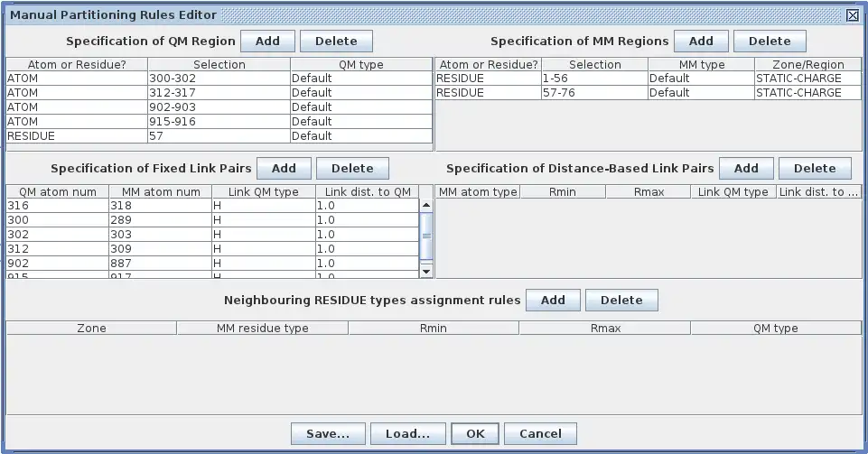Click the 'QM atom num' column header
868x454 pixels.
pos(58,192)
